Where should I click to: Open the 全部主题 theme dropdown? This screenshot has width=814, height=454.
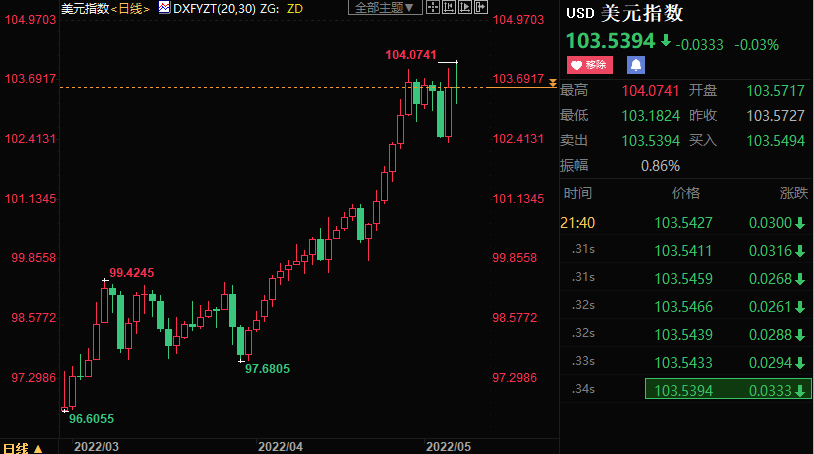383,8
